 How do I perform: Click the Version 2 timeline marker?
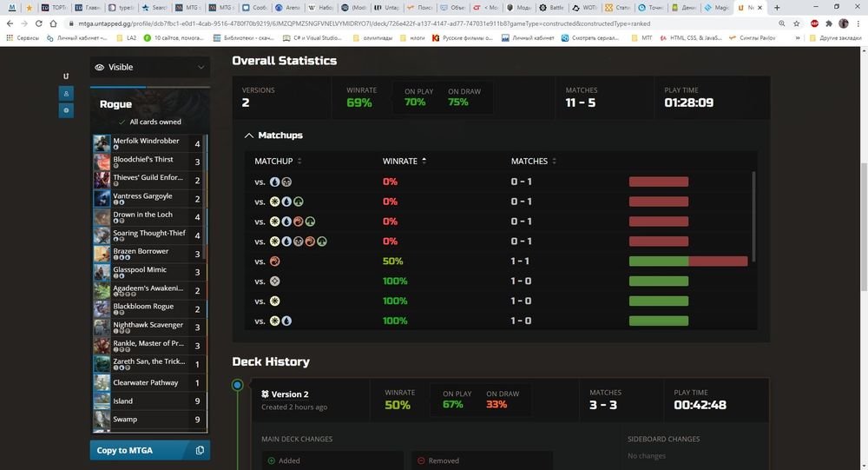point(238,385)
